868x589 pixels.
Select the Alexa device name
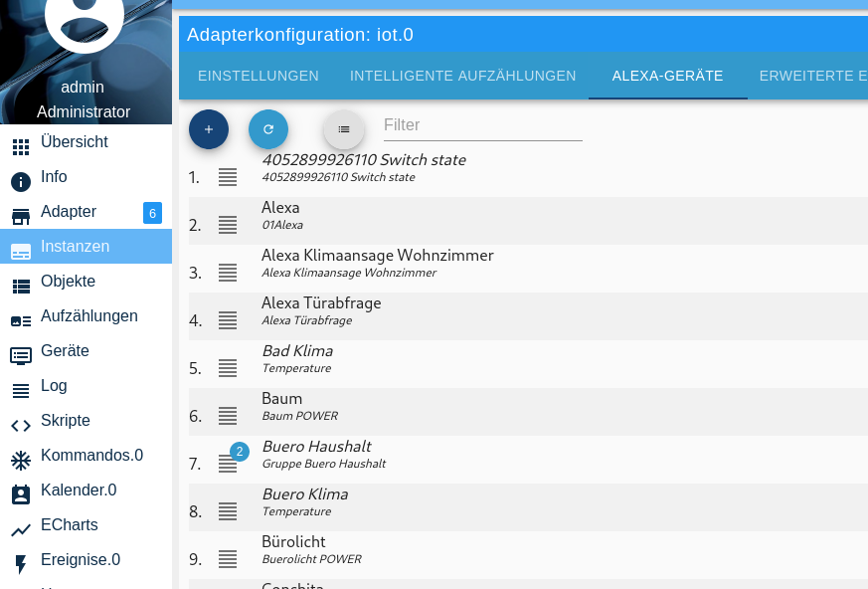coord(280,208)
